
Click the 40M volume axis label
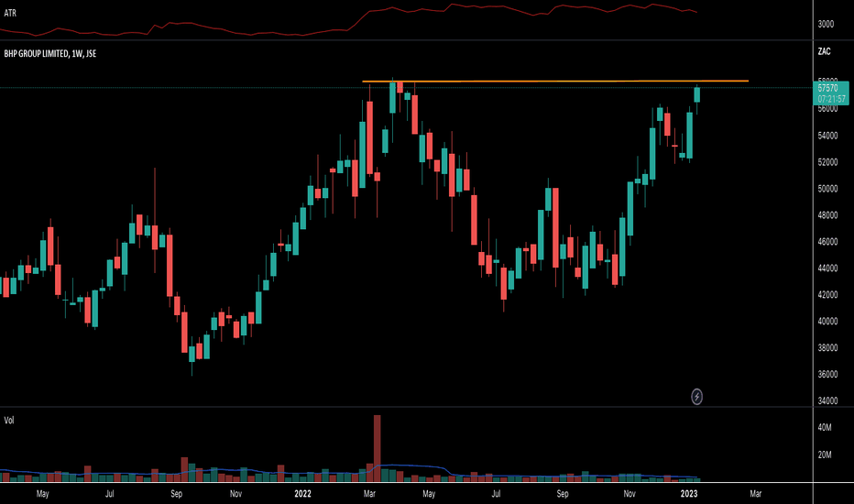[825, 428]
